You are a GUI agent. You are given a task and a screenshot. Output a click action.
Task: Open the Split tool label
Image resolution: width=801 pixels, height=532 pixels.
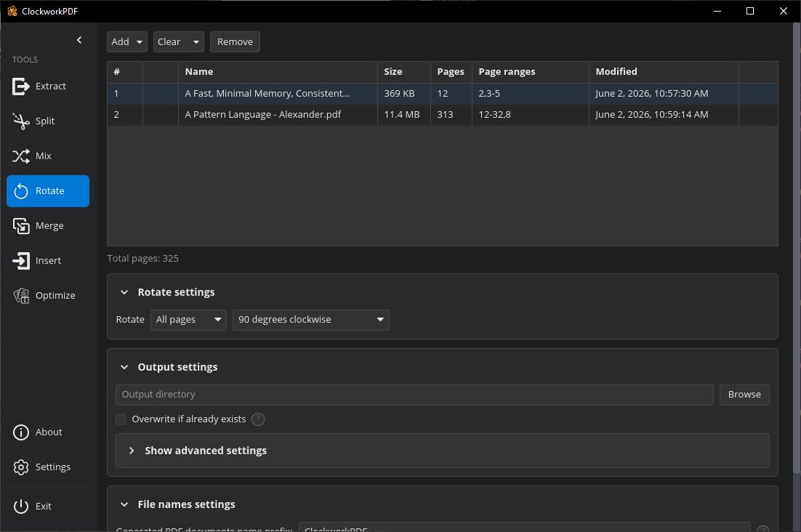45,121
